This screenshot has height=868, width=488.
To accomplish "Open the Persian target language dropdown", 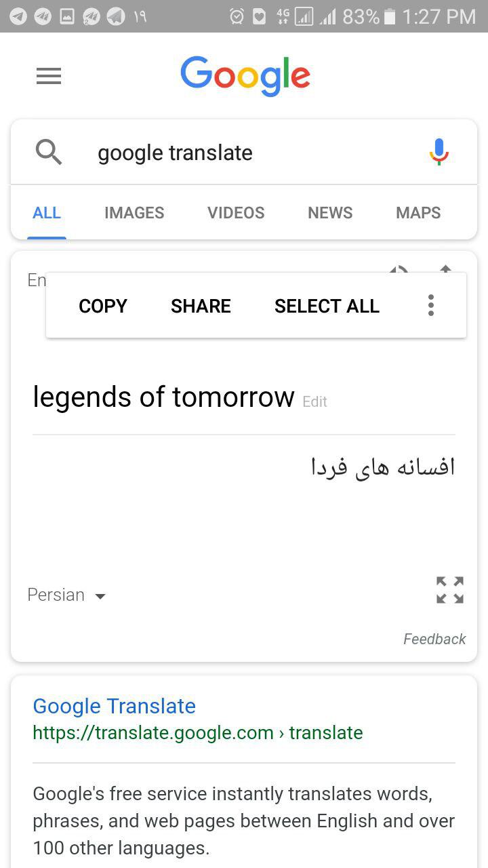I will (67, 595).
